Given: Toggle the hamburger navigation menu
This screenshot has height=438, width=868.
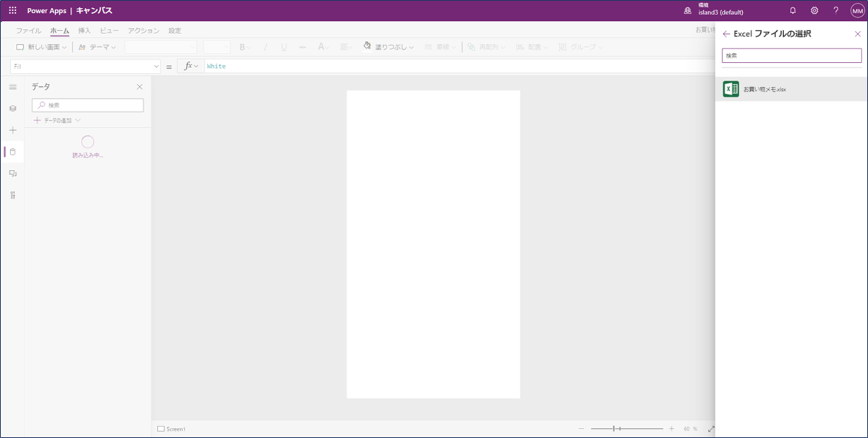Looking at the screenshot, I should pos(12,87).
